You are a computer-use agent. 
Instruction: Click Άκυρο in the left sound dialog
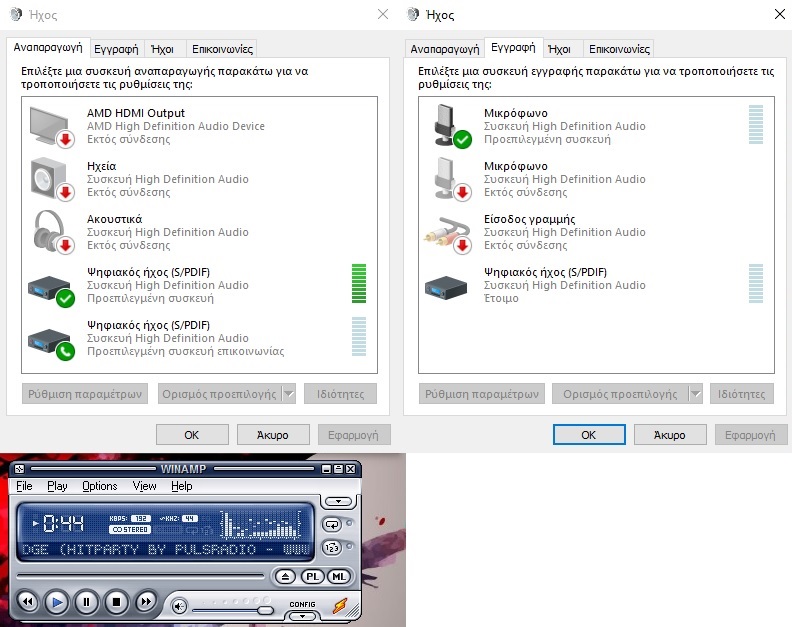tap(273, 435)
